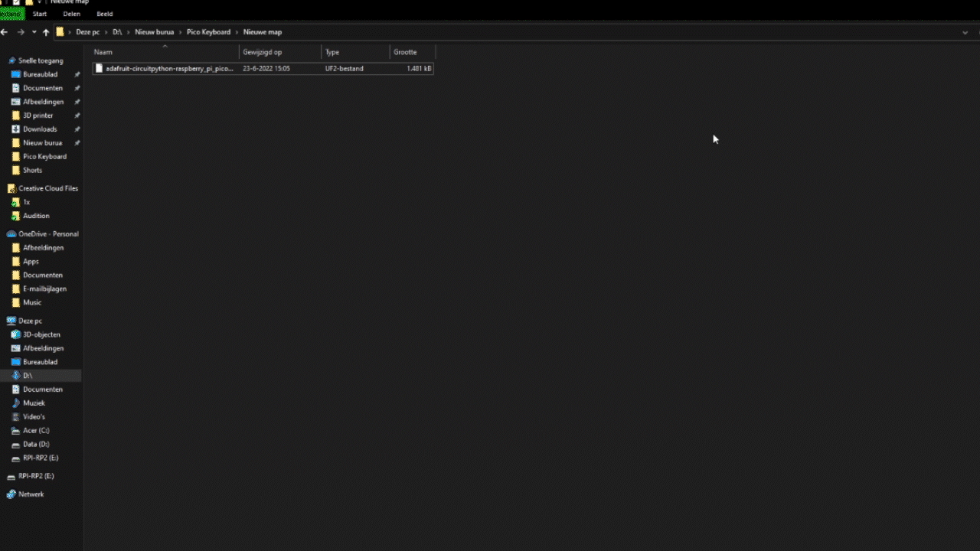Viewport: 980px width, 551px height.
Task: Open Documenten under Deze pc
Action: point(43,390)
